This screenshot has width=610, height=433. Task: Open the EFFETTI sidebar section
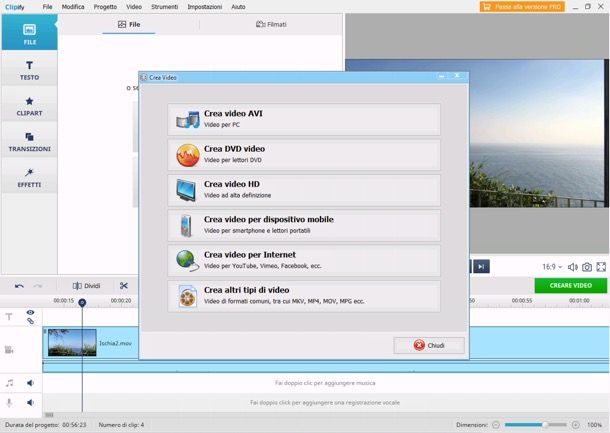click(x=30, y=177)
